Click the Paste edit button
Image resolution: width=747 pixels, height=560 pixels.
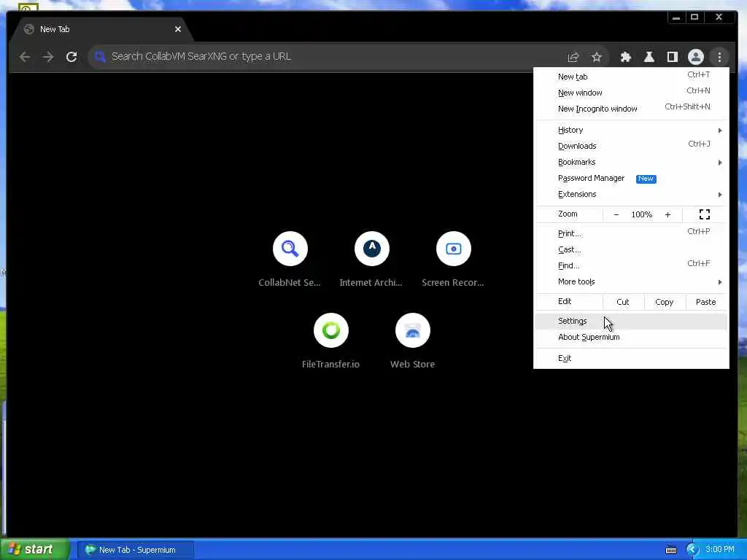coord(705,302)
